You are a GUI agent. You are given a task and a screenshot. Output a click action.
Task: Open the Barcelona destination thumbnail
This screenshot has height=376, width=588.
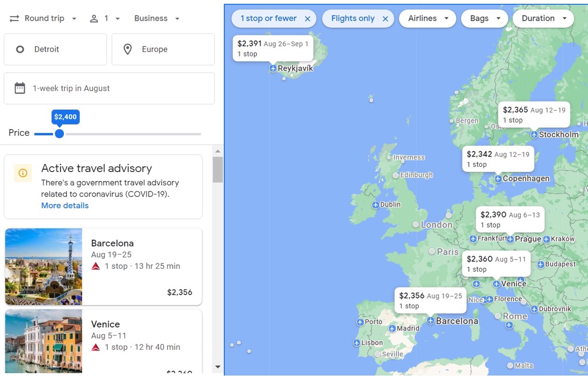[x=44, y=266]
